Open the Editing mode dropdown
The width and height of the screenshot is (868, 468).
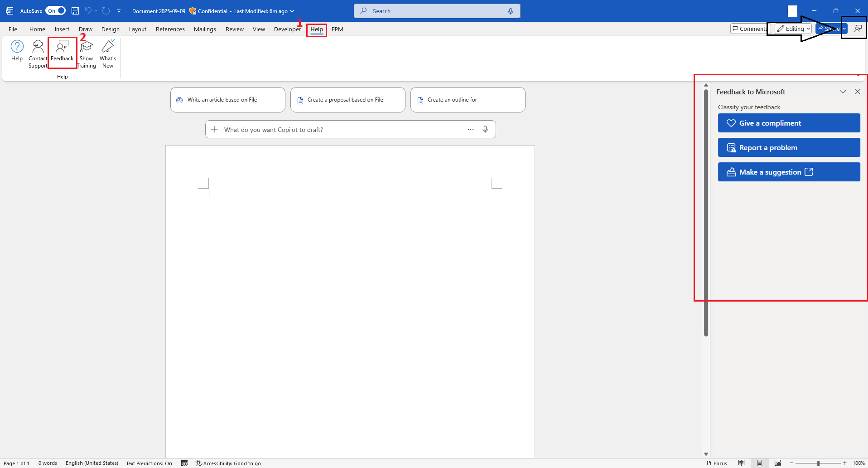pyautogui.click(x=793, y=29)
